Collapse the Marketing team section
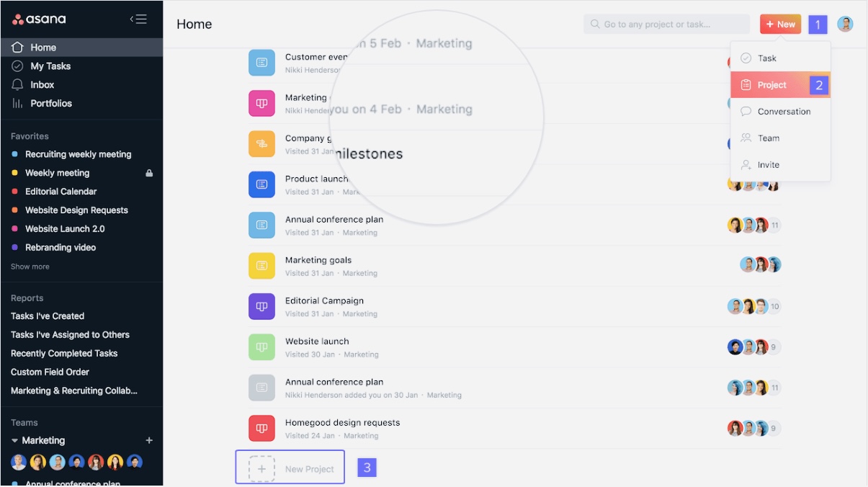The height and width of the screenshot is (487, 868). [15, 440]
